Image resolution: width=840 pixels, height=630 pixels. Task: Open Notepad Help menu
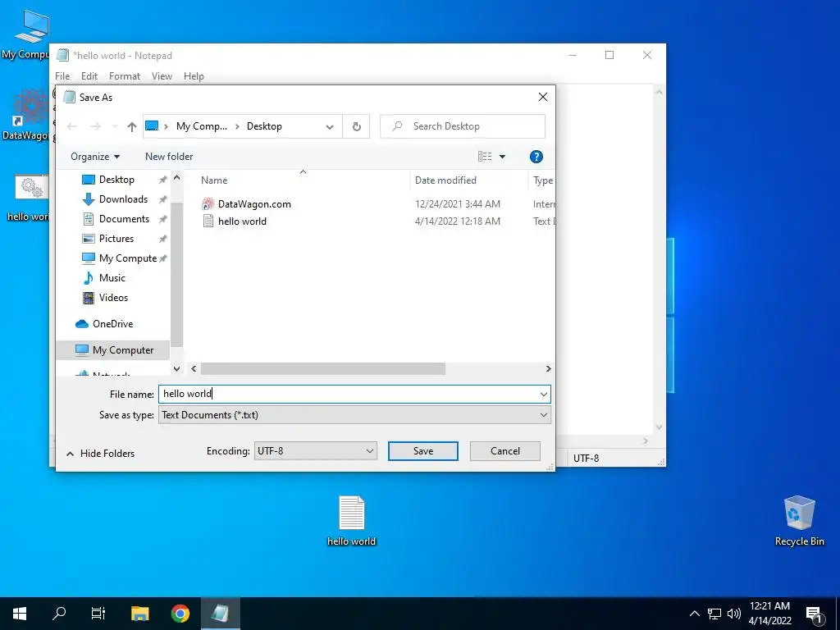pyautogui.click(x=194, y=76)
